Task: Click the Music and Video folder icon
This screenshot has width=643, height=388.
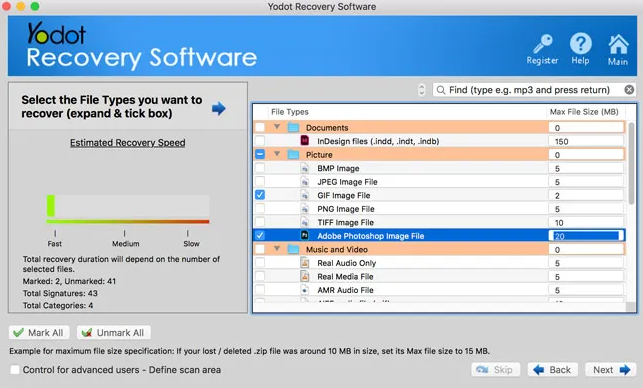Action: pyautogui.click(x=293, y=249)
